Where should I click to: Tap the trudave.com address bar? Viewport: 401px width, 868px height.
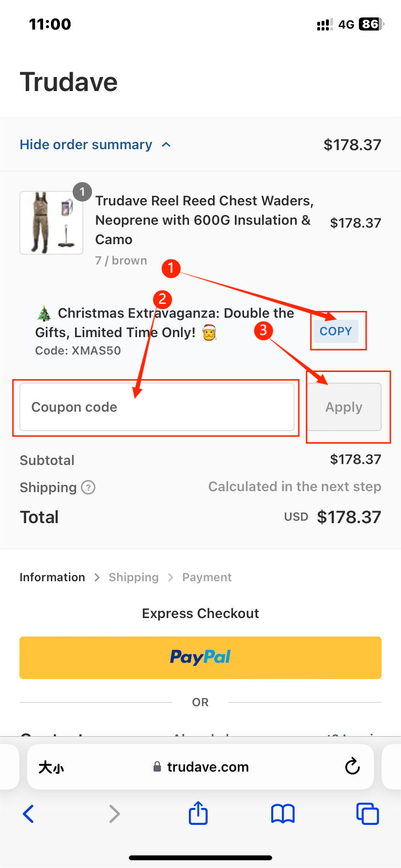click(200, 767)
